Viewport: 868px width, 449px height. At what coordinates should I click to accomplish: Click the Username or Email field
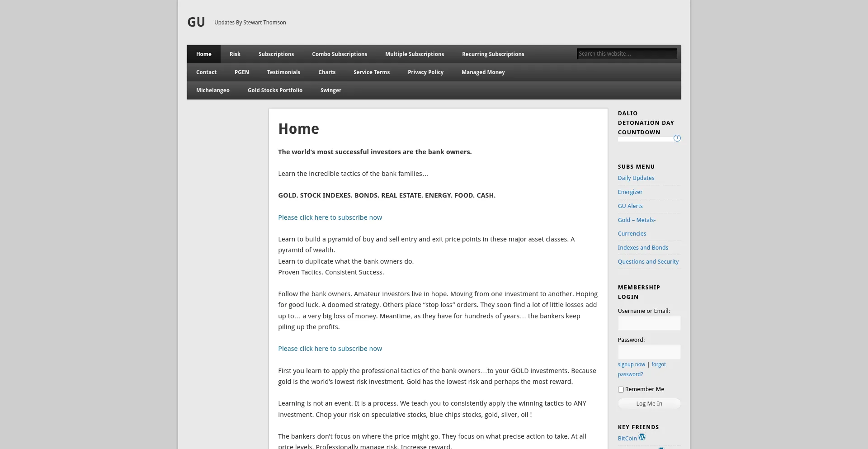649,323
